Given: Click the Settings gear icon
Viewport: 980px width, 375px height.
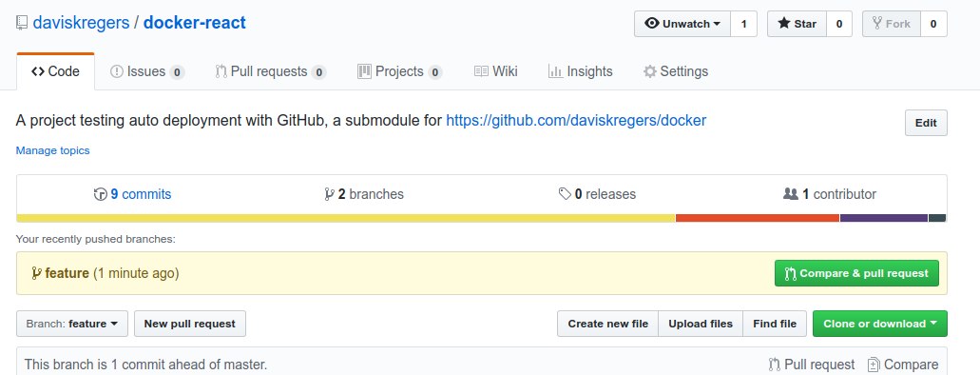Looking at the screenshot, I should [650, 71].
